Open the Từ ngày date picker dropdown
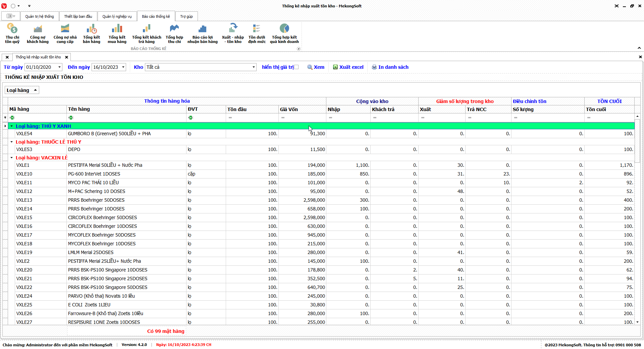Viewport: 644px width, 349px height. pos(59,67)
